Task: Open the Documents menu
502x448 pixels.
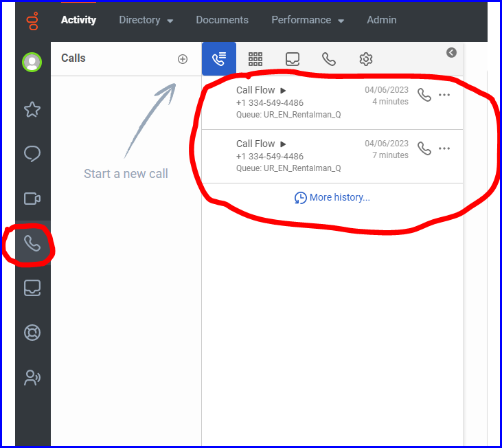Action: [x=222, y=20]
